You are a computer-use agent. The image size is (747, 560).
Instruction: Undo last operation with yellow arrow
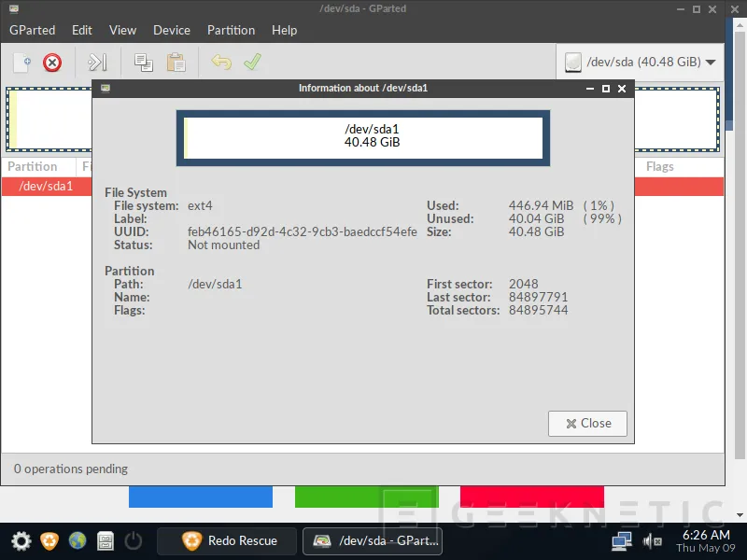tap(221, 63)
